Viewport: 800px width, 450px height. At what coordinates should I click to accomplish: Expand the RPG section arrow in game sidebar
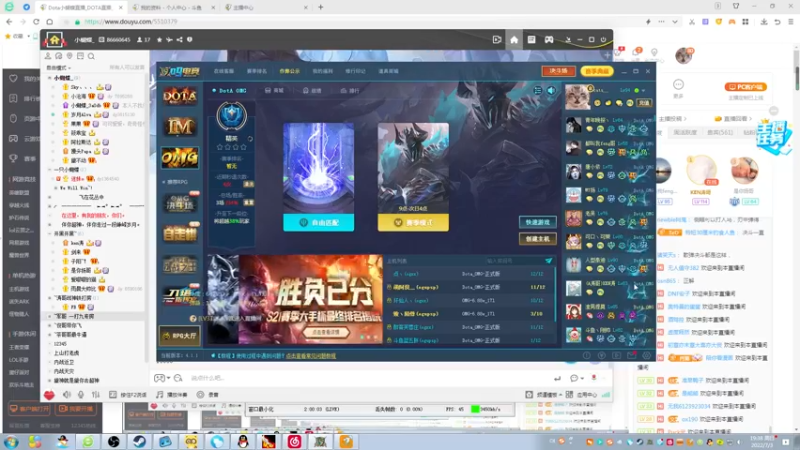(164, 182)
